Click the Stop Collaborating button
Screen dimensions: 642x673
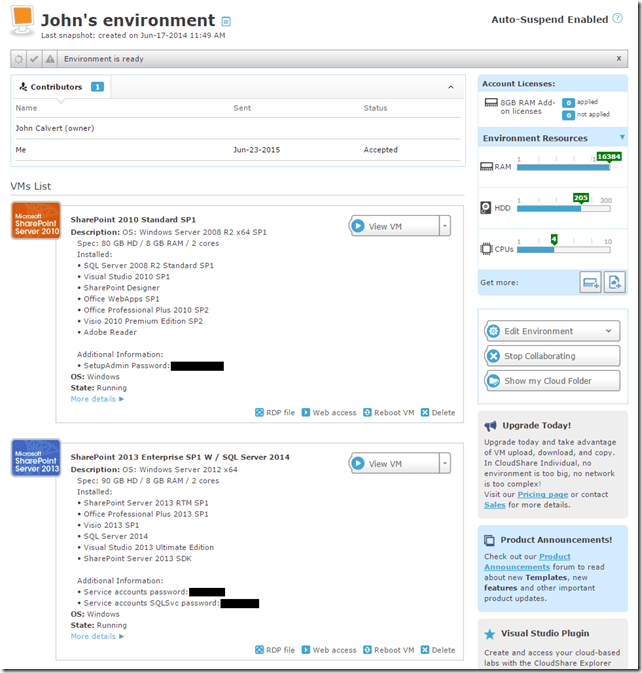(x=551, y=356)
